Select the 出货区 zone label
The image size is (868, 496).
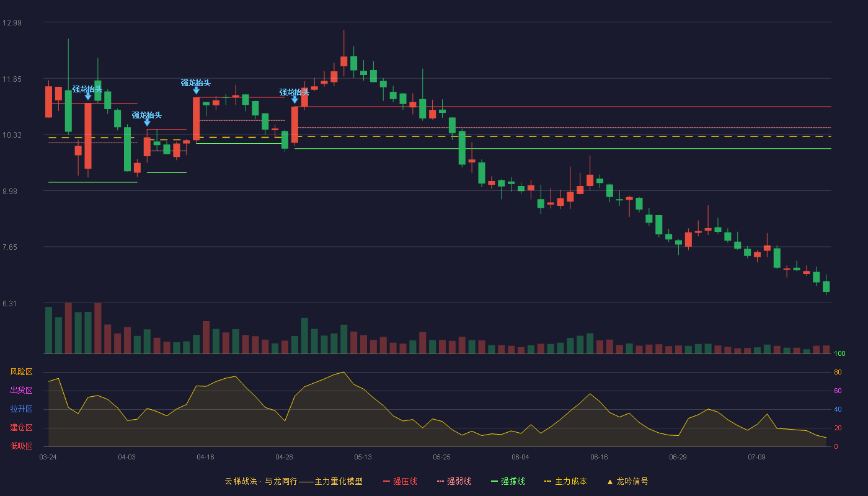(x=21, y=391)
